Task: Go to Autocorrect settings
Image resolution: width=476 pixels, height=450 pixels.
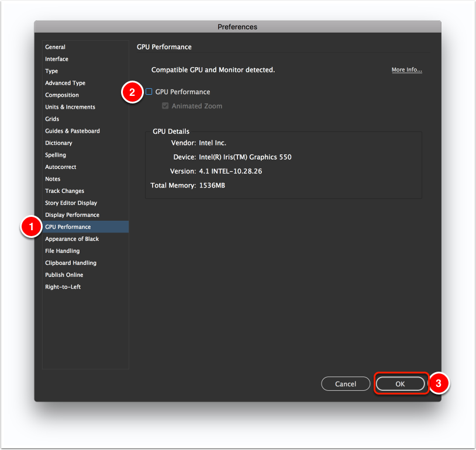Action: pyautogui.click(x=61, y=167)
